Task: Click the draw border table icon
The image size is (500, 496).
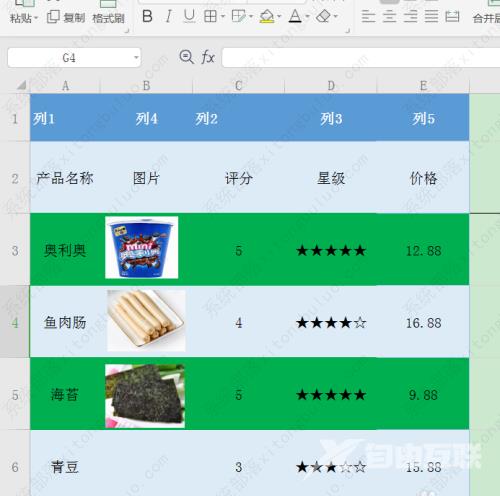Action: 239,16
